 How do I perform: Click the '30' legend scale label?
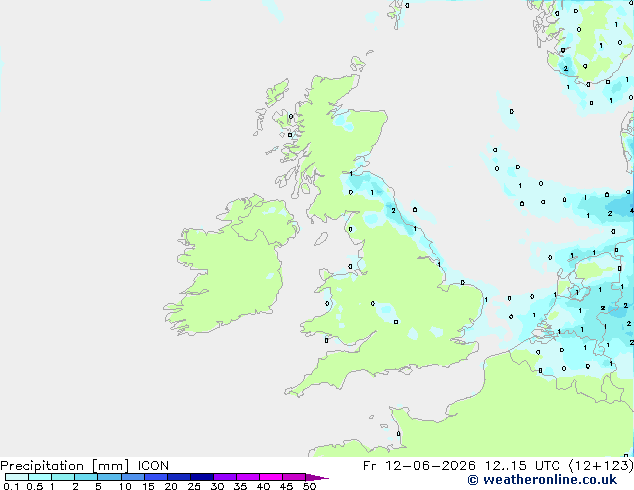click(x=217, y=486)
